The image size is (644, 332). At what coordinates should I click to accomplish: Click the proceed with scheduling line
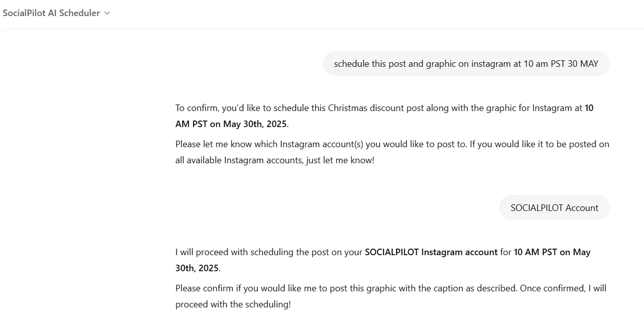232,304
